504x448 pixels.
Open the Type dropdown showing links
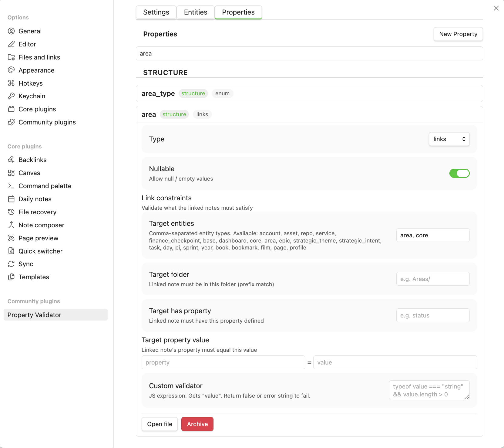(449, 139)
